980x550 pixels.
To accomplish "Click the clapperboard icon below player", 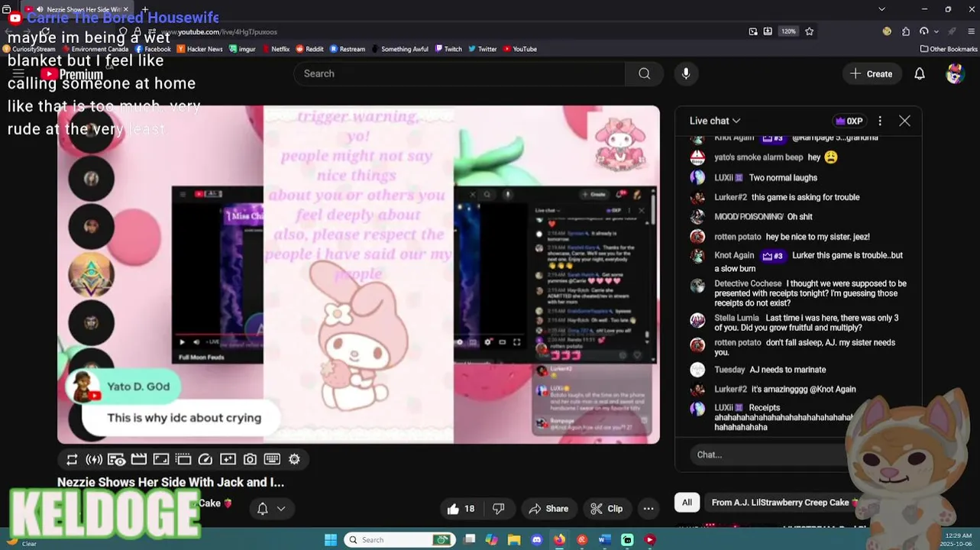I will [138, 459].
